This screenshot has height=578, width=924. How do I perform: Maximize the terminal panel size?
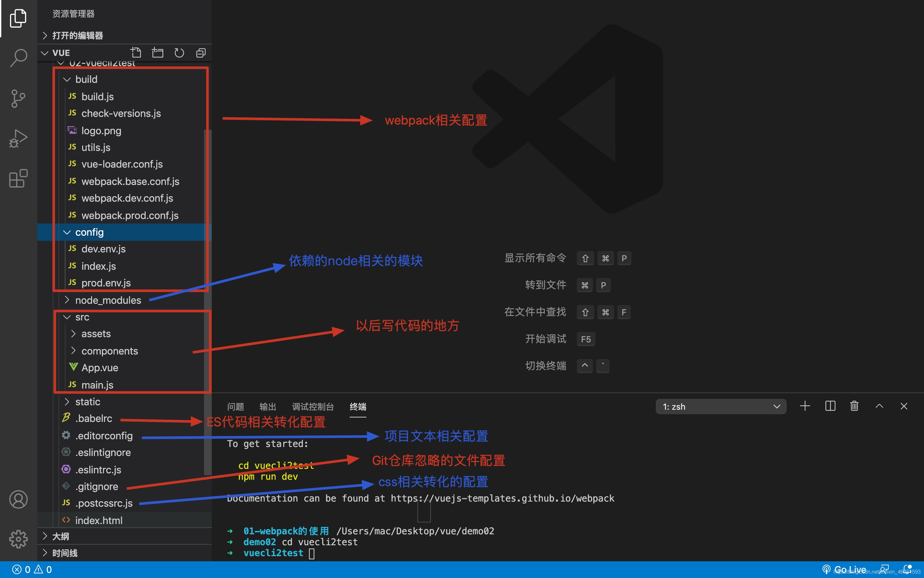point(879,406)
